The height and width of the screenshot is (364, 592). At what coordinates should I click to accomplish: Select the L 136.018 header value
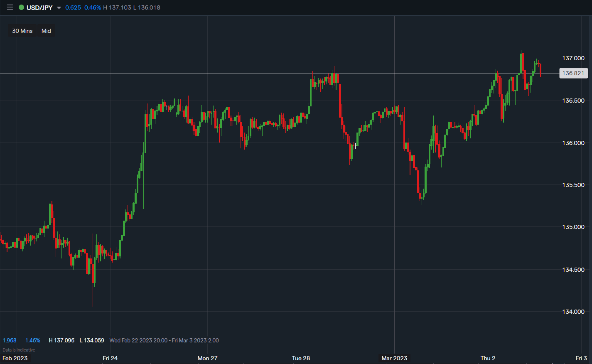click(147, 7)
